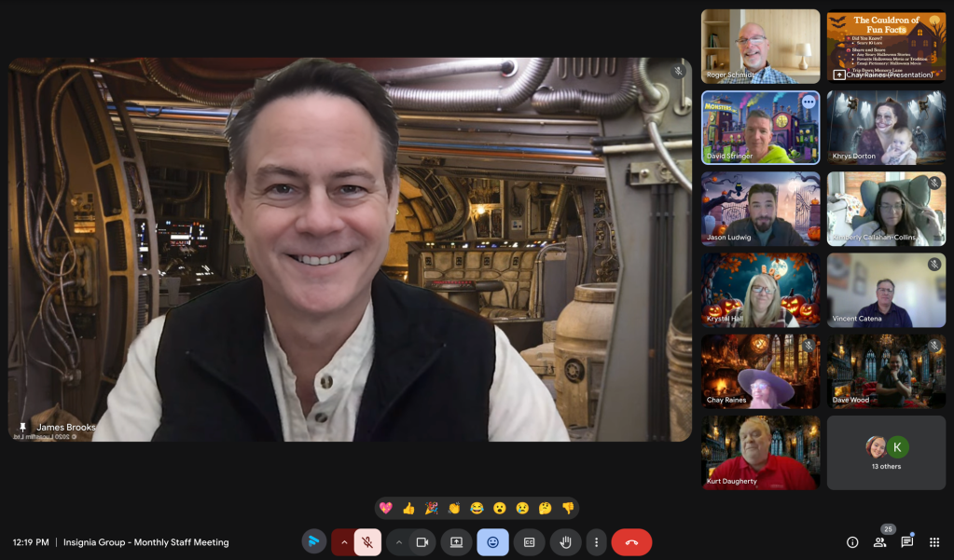Turn on closed captions

tap(529, 542)
